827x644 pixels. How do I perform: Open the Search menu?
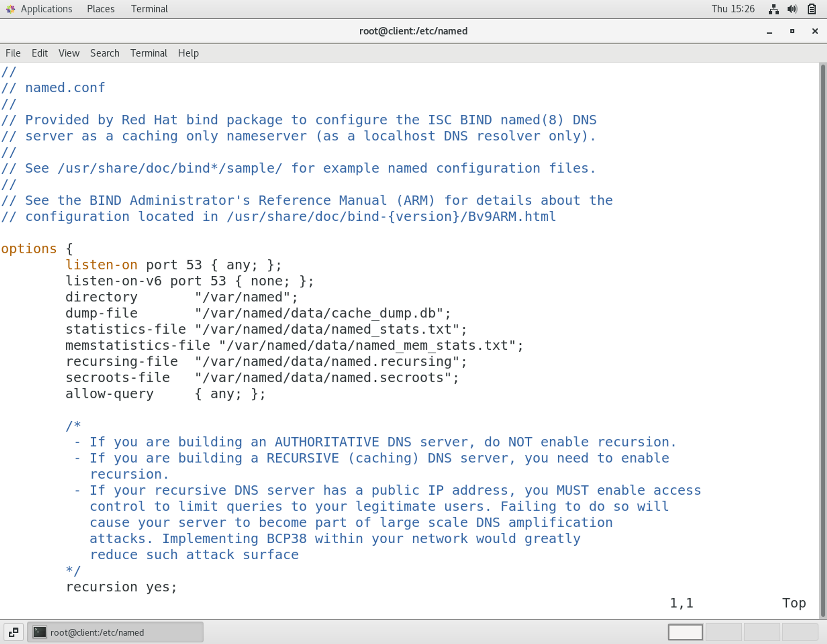[105, 53]
